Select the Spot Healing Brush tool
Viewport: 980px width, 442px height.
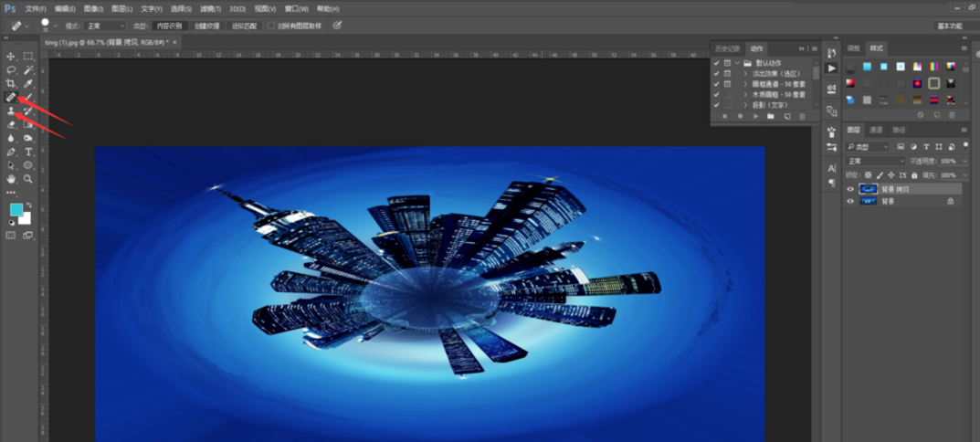point(11,97)
